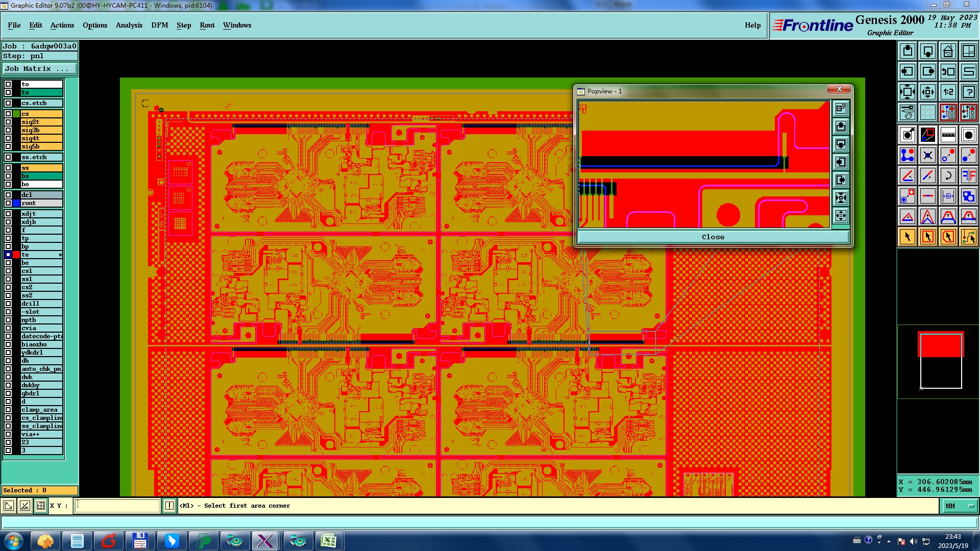Image resolution: width=980 pixels, height=551 pixels.
Task: Select the mirror feature tool icon
Action: (x=968, y=176)
